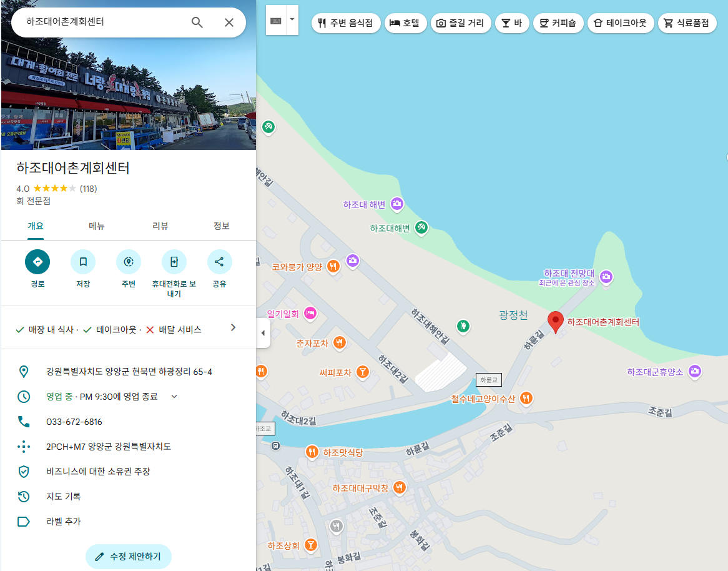Select the 호텔 chip
728x571 pixels.
[x=405, y=22]
